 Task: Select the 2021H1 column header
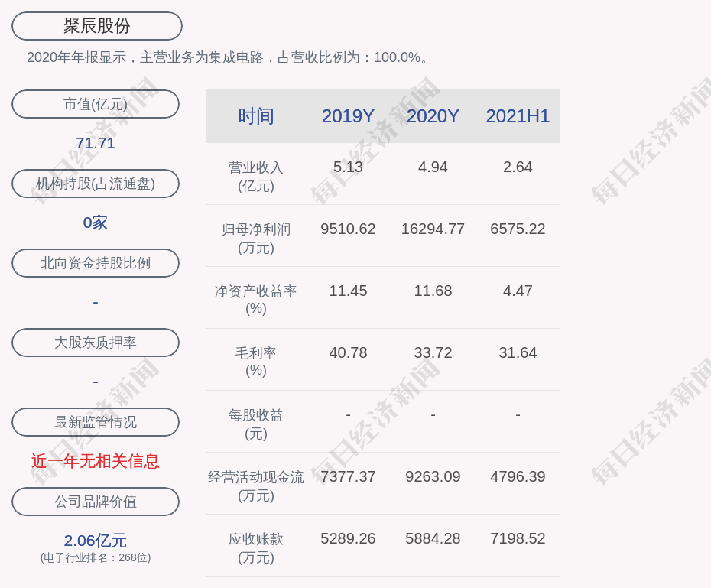click(x=518, y=116)
